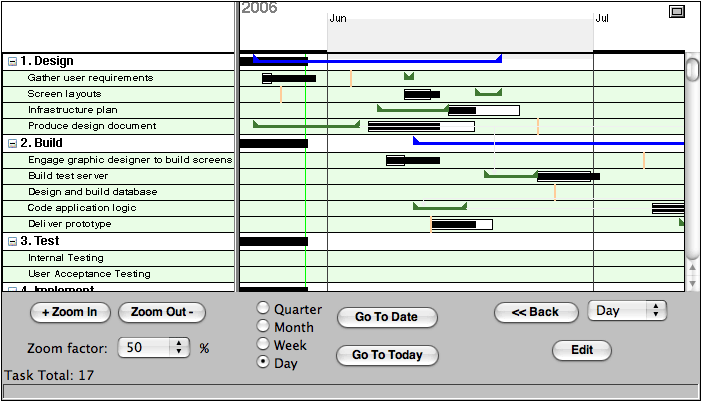Click the green baseline bar in Build test server row
Image resolution: width=702 pixels, height=401 pixels.
[511, 175]
